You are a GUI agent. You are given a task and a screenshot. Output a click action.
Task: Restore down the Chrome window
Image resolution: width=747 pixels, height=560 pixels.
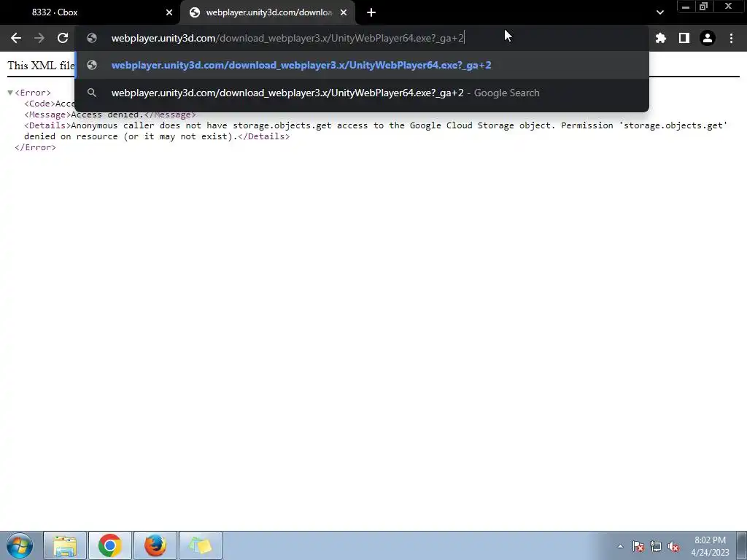point(703,6)
